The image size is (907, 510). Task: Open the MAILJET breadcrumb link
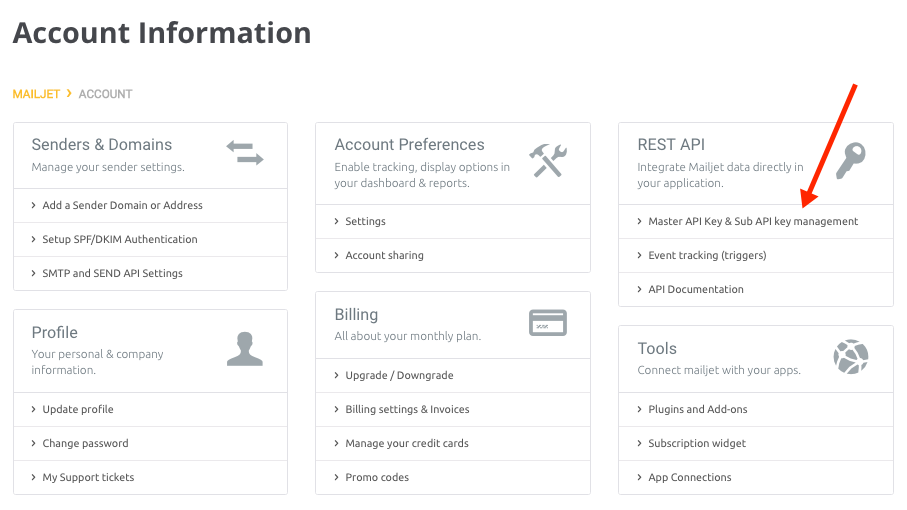pos(36,94)
